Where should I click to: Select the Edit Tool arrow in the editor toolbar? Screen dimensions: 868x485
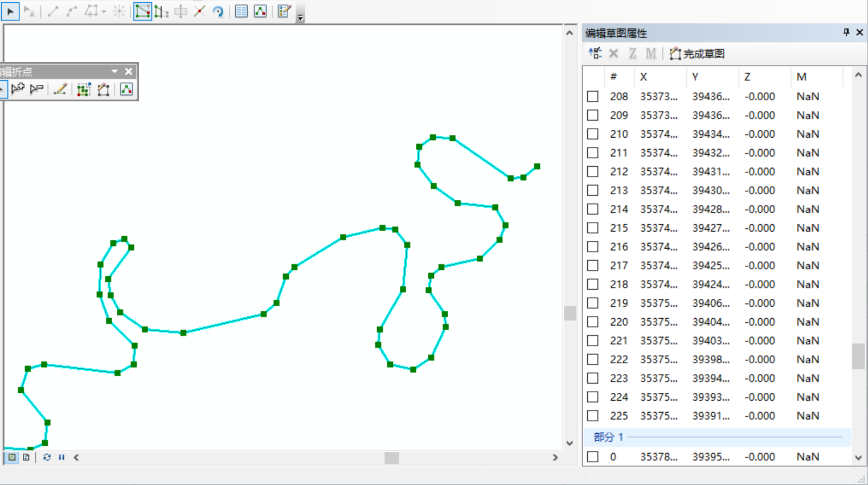click(x=10, y=11)
